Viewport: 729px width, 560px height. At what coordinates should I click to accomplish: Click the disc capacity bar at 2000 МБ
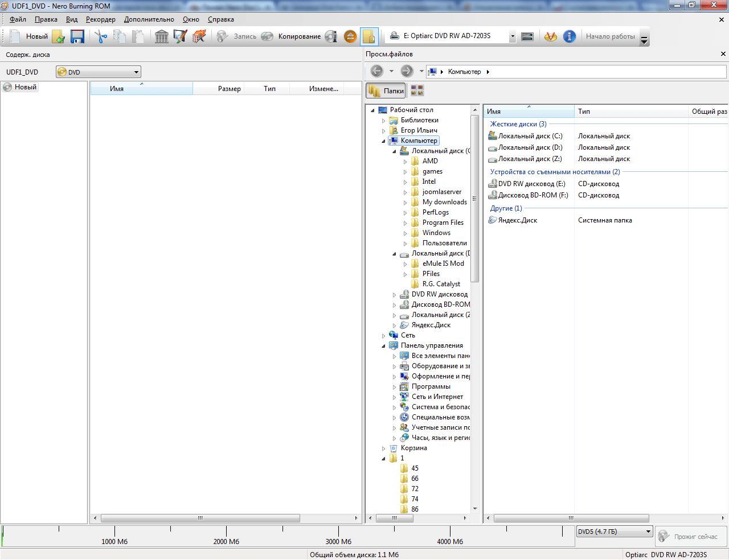tap(226, 532)
